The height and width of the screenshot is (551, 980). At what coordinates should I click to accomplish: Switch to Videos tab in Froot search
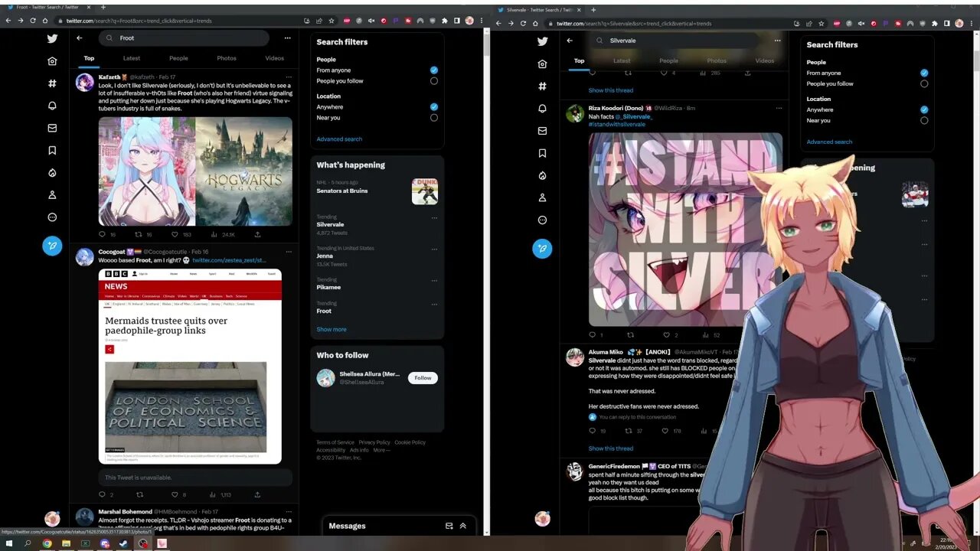click(274, 58)
